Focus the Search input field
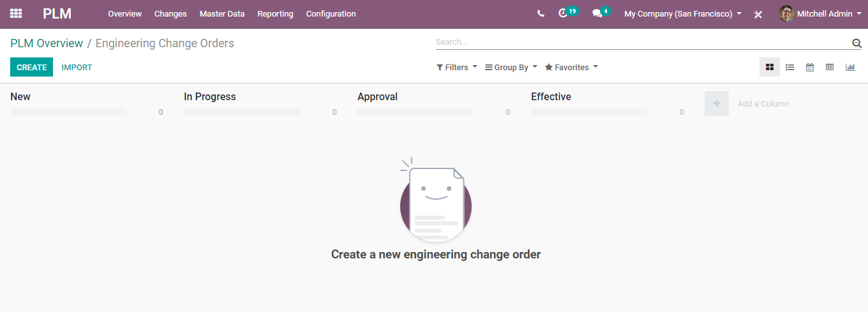This screenshot has height=312, width=868. (x=643, y=42)
